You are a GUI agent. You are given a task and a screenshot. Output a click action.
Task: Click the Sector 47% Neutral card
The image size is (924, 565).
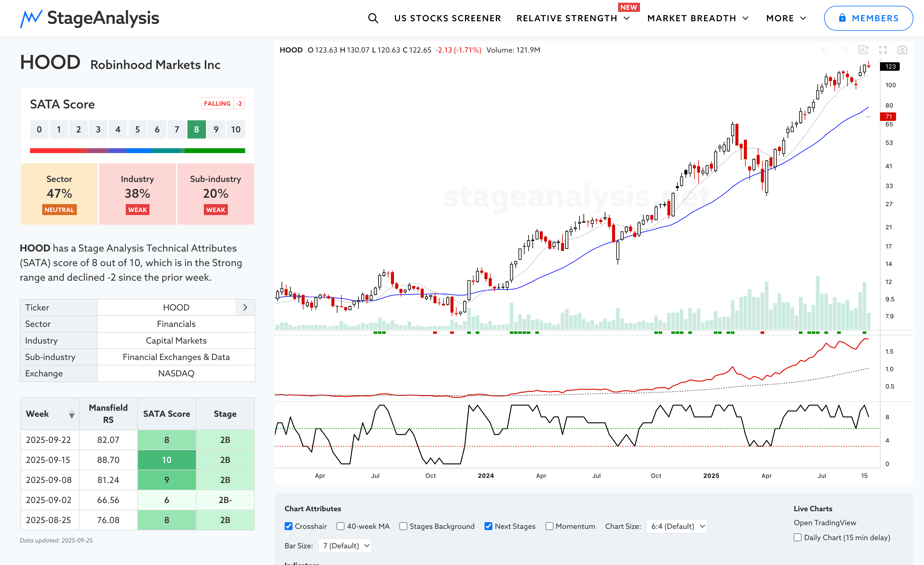coord(59,194)
